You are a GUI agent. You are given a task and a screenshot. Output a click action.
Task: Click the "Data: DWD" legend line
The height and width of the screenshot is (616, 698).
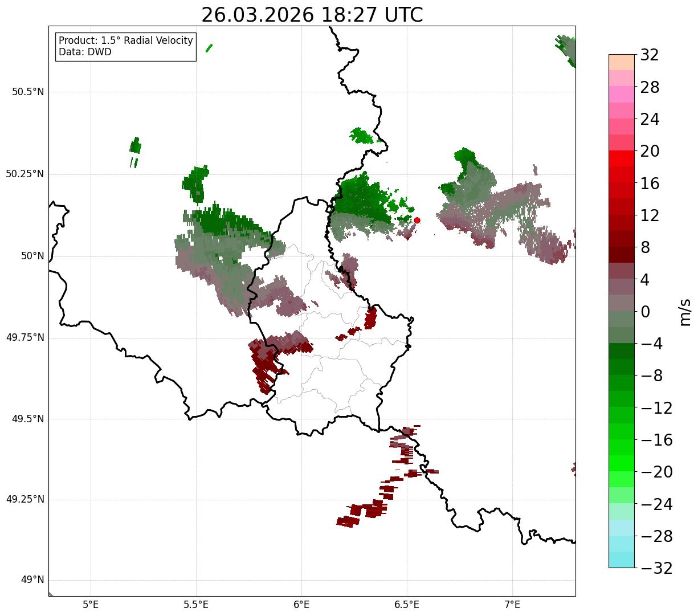[x=85, y=52]
